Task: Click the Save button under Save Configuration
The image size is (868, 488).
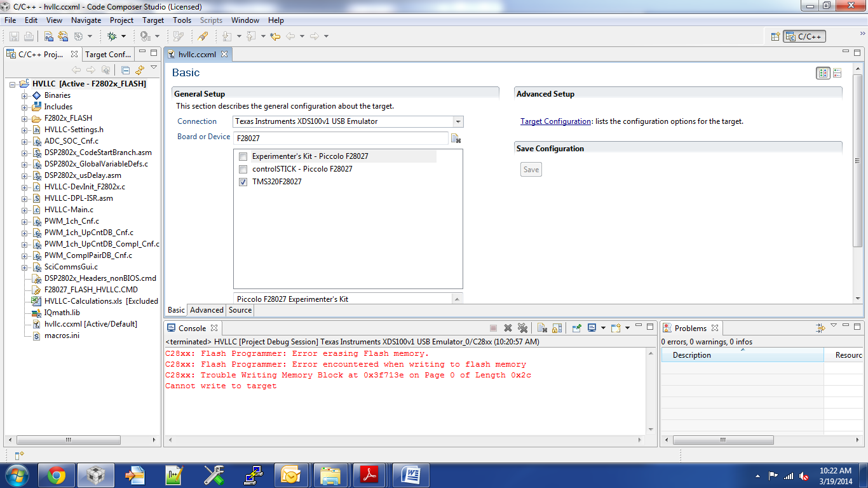Action: coord(531,169)
